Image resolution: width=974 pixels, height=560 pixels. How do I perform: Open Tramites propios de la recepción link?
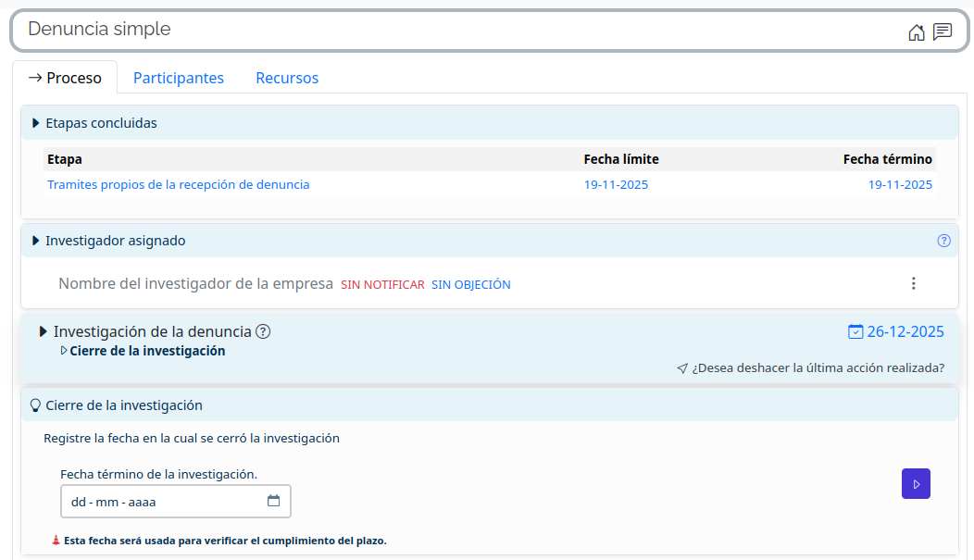[x=179, y=184]
